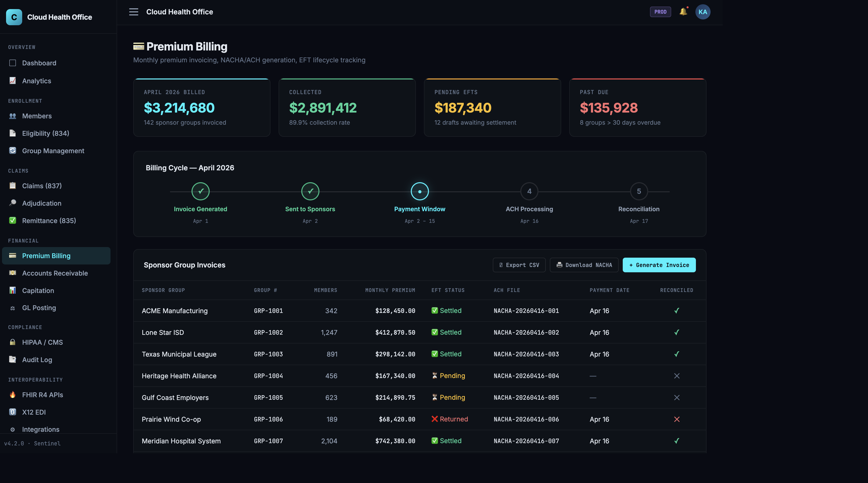Click the PROD environment badge
Screen dimensions: 868x483
tap(660, 12)
